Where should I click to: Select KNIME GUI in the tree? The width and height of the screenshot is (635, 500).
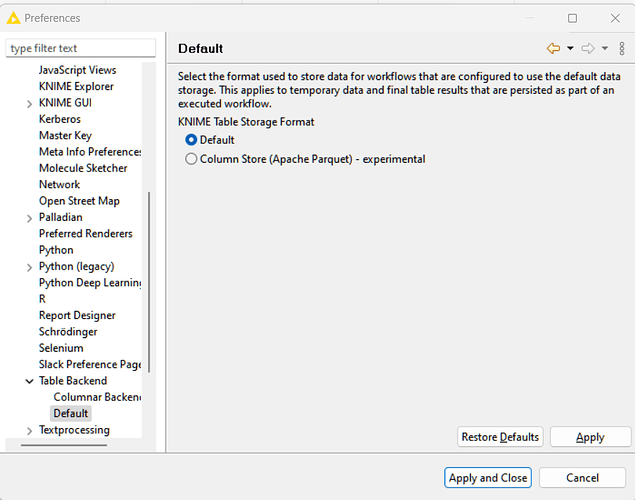coord(65,103)
